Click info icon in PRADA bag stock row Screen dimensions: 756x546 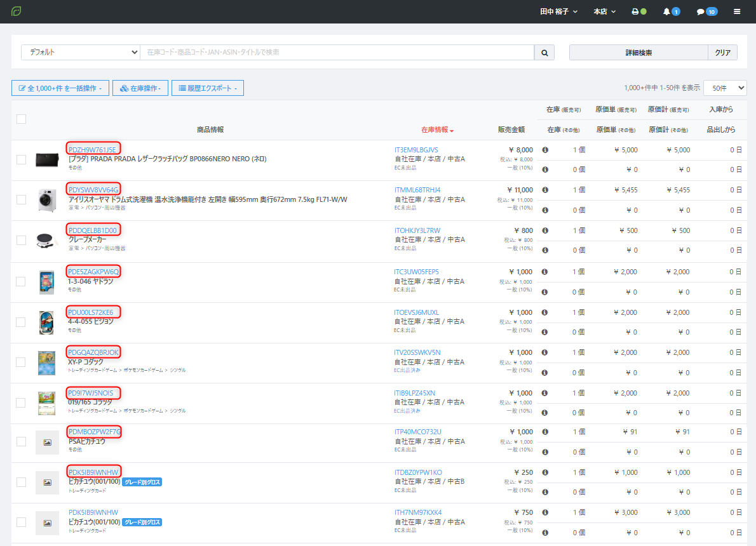pyautogui.click(x=545, y=150)
